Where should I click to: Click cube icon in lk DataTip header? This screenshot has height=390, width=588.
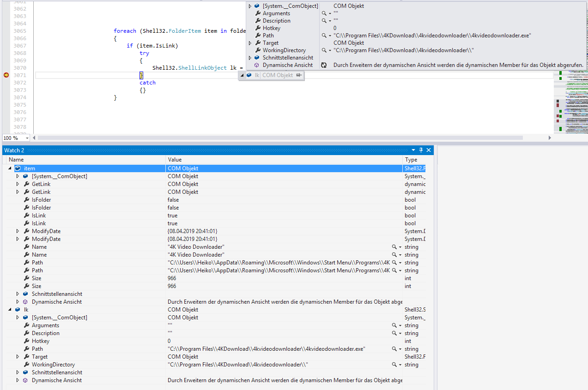(x=249, y=75)
